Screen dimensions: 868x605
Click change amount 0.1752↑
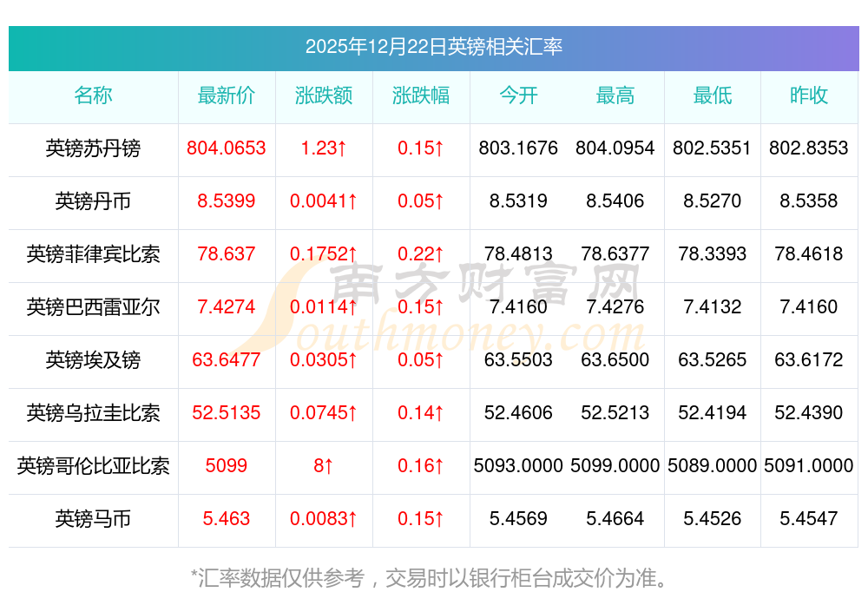point(323,254)
